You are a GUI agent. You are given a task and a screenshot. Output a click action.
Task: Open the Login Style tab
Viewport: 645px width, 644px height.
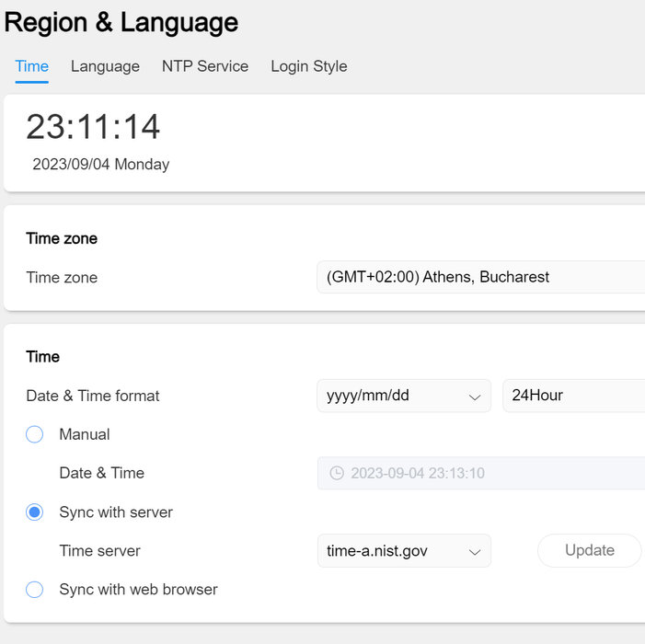pyautogui.click(x=309, y=66)
